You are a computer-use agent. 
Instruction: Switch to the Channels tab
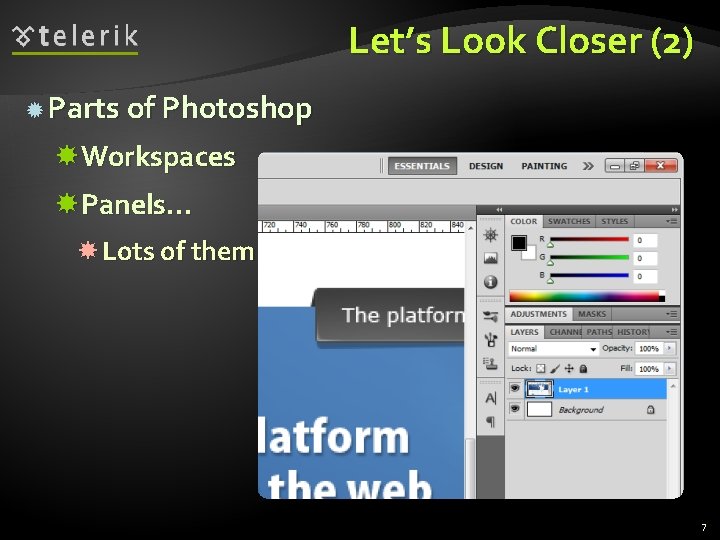[x=564, y=332]
